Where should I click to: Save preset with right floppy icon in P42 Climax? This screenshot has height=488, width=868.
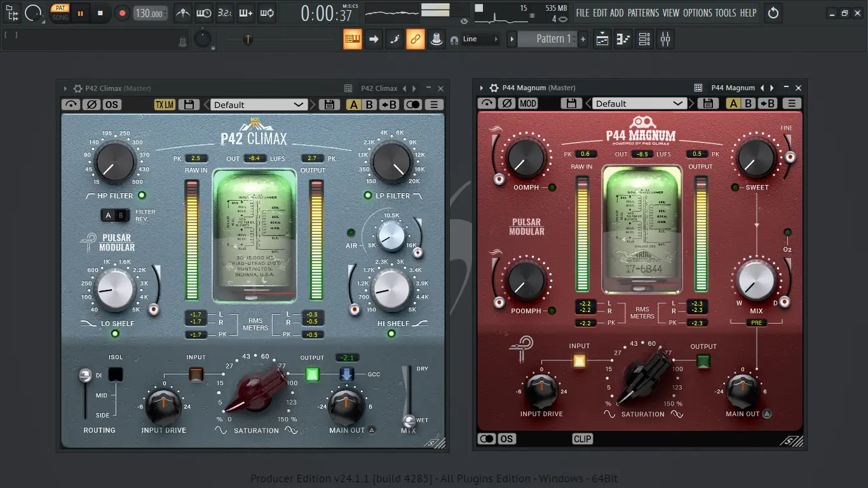[x=329, y=105]
